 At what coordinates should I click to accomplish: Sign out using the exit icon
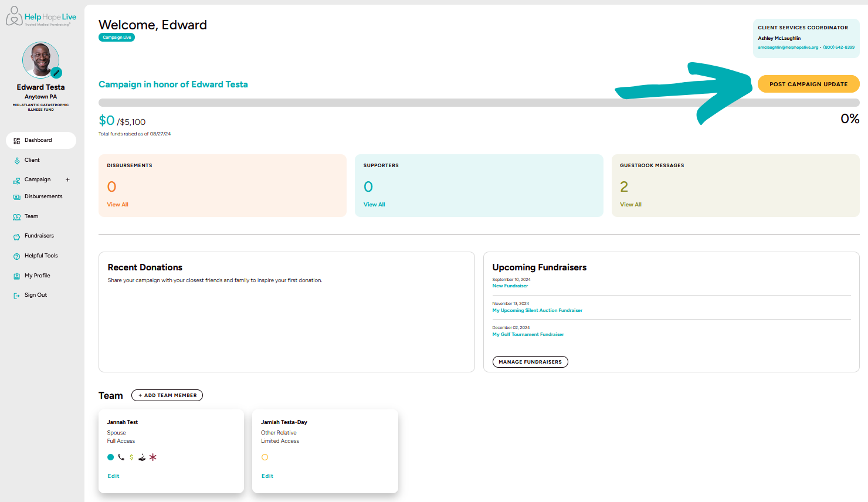pos(16,295)
